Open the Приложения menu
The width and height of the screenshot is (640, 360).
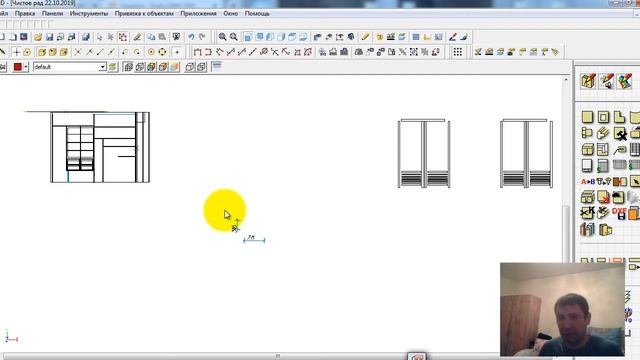(198, 13)
